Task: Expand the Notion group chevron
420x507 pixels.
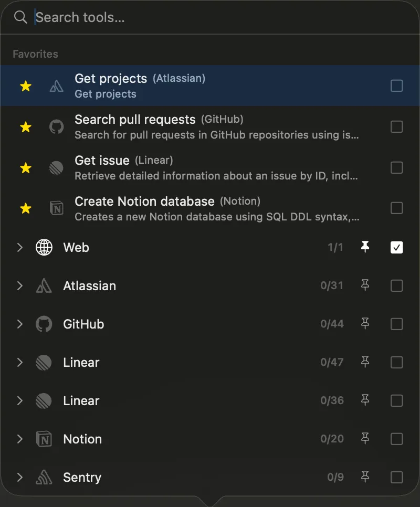Action: point(20,439)
